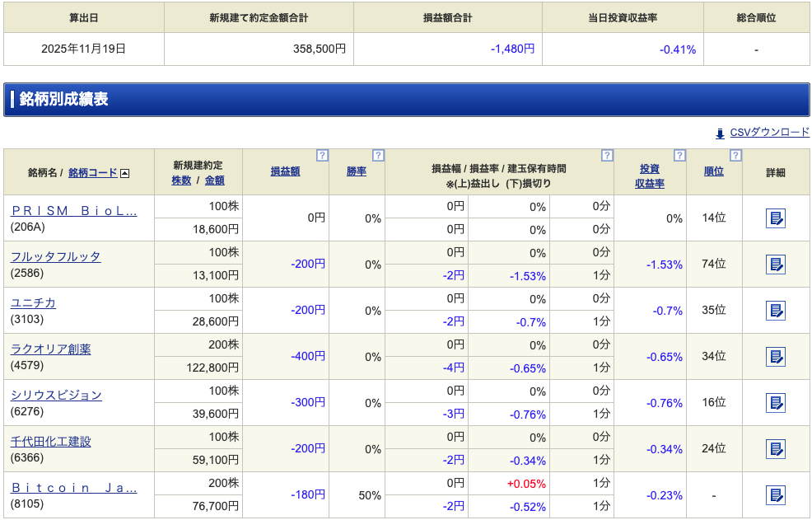812x520 pixels.
Task: Show help for 順位 column
Action: tap(735, 155)
